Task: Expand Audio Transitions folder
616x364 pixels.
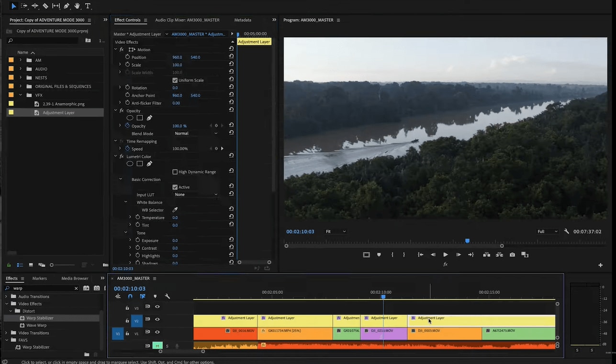Action: [x=7, y=297]
